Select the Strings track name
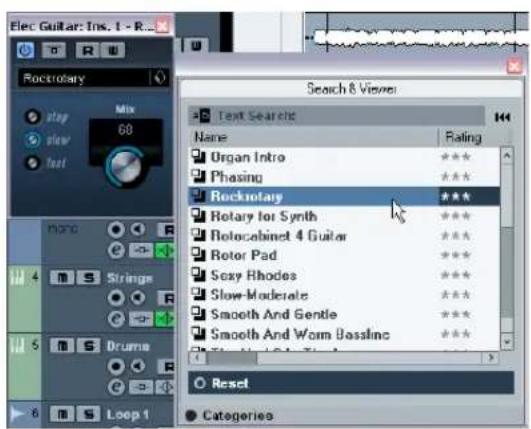This screenshot has height=429, width=531. point(129,278)
